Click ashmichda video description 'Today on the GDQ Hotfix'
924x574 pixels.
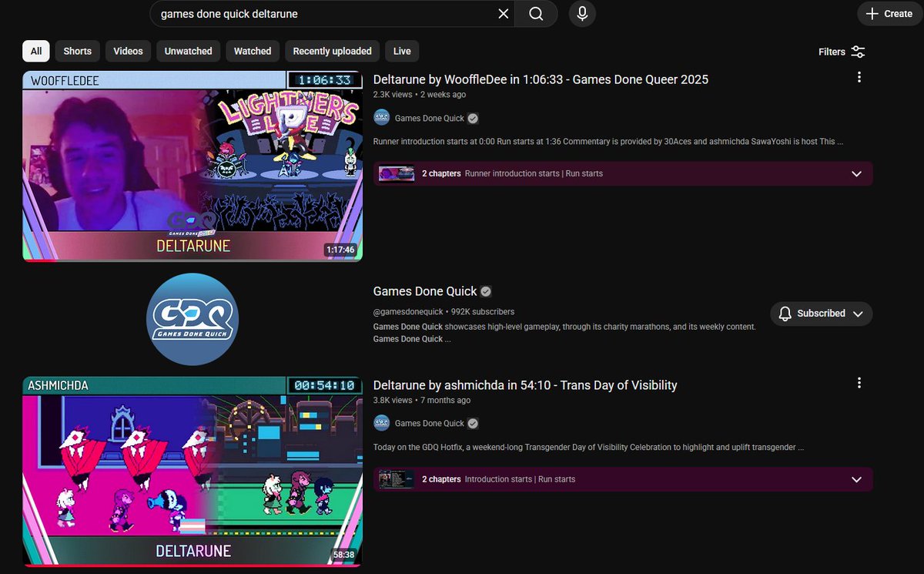[589, 448]
